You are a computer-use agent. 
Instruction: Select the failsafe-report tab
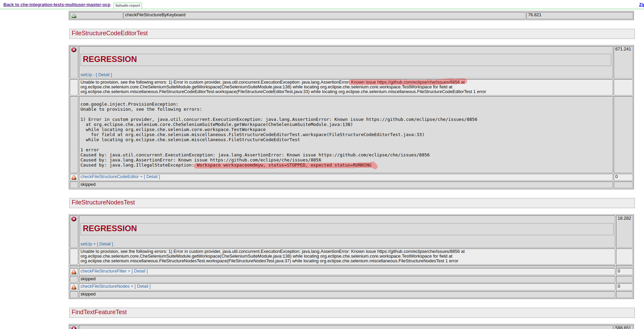128,5
